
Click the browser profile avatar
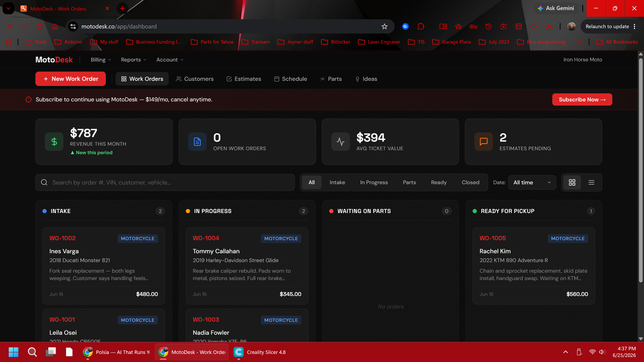(571, 26)
